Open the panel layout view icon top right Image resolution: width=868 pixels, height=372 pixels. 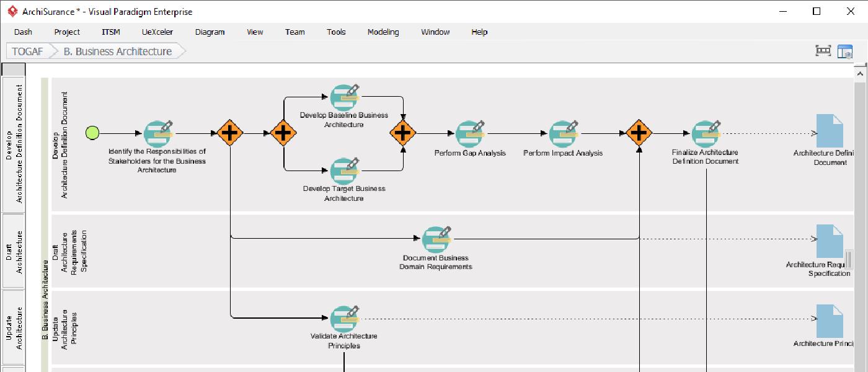tap(844, 51)
